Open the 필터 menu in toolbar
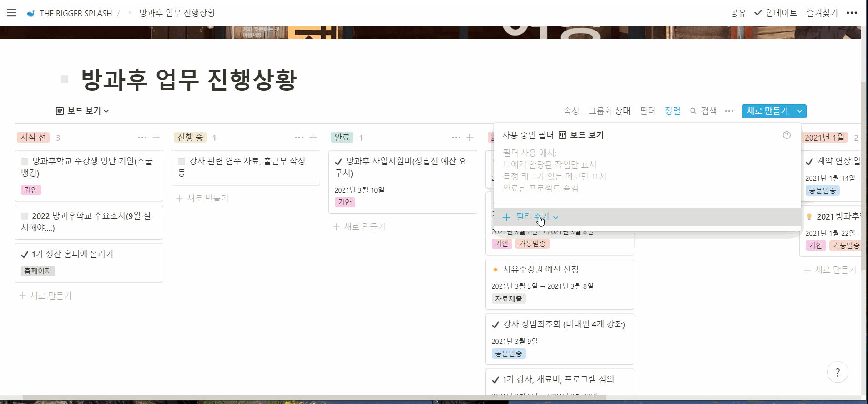 pos(647,111)
